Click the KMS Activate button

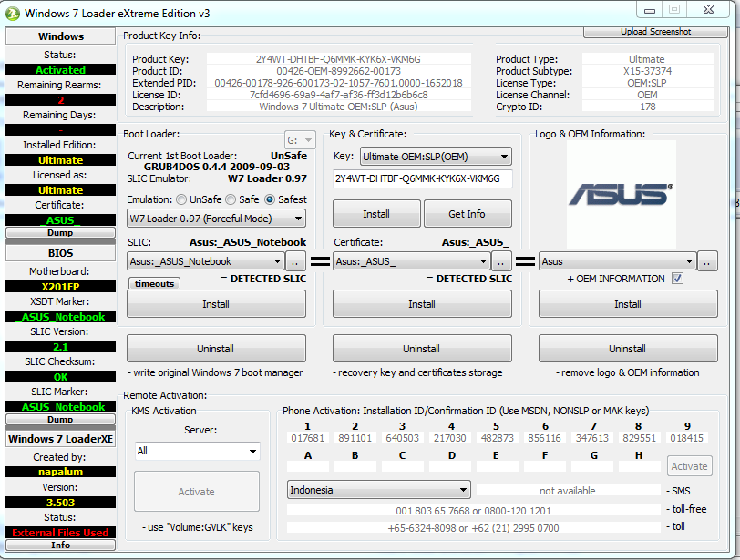(197, 492)
